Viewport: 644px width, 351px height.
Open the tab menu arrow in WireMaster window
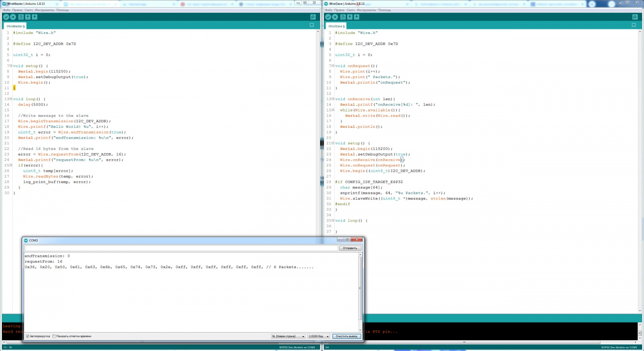coord(312,25)
